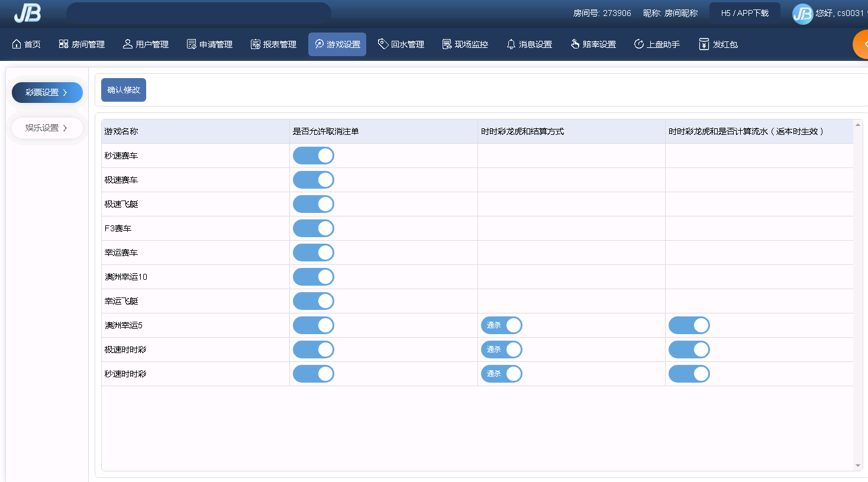Click the rebate management tag icon
Screen dimensions: 868x482
coord(383,44)
